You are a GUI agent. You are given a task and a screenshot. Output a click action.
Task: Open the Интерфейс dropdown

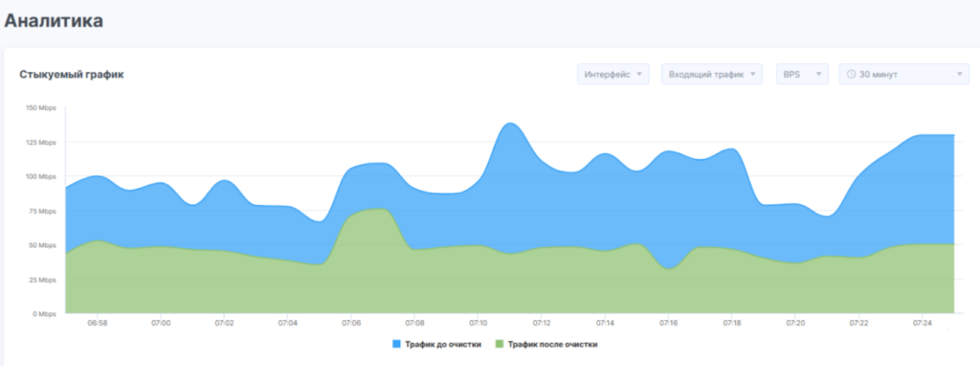click(x=613, y=75)
